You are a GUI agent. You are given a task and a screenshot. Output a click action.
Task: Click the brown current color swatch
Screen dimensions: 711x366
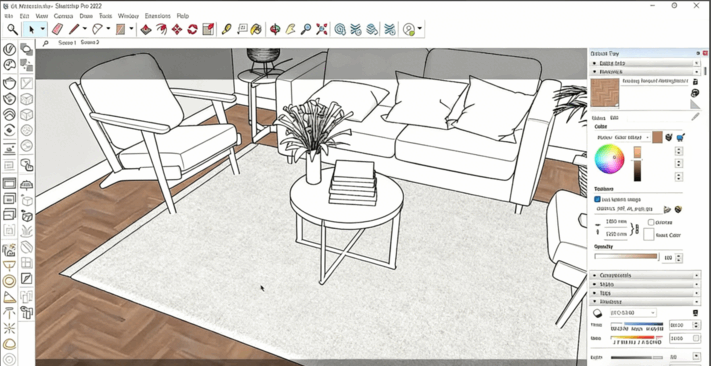(657, 137)
